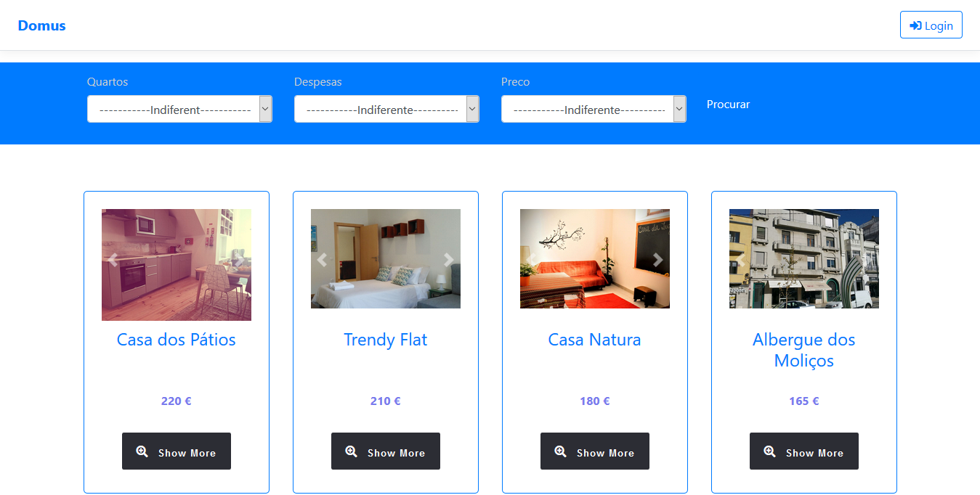Screen dimensions: 980x495
Task: Go to previous Casa Natura photo
Action: click(x=531, y=259)
